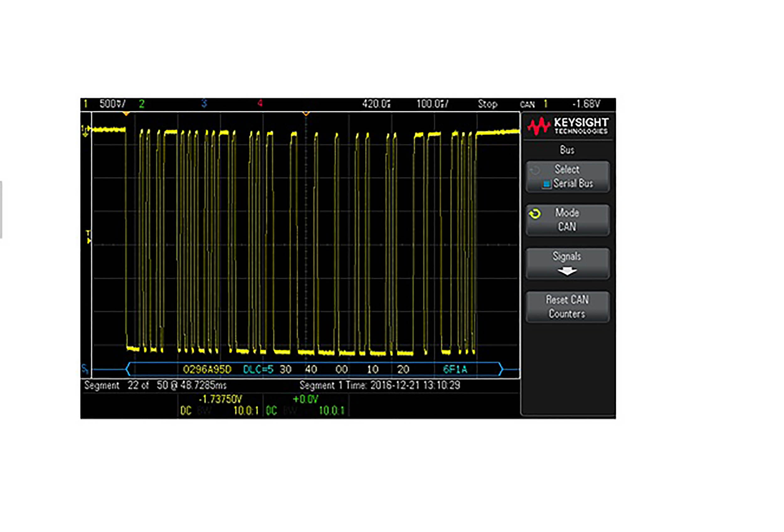Click the Keysight Technologies logo
The height and width of the screenshot is (532, 784).
[x=568, y=126]
